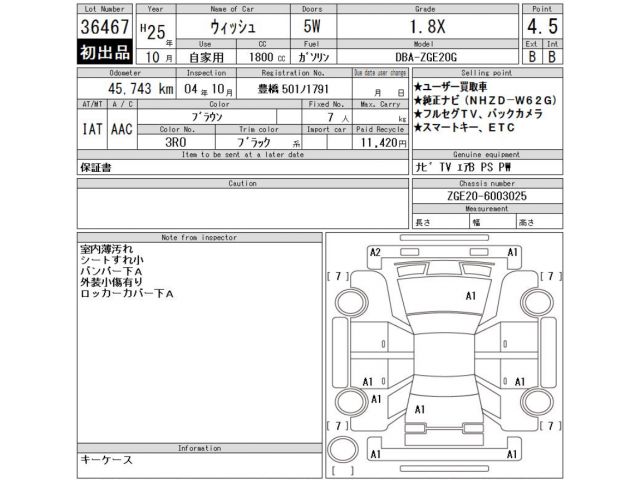This screenshot has width=640, height=480.
Task: Click the Note from inspector header
Action: point(199,237)
